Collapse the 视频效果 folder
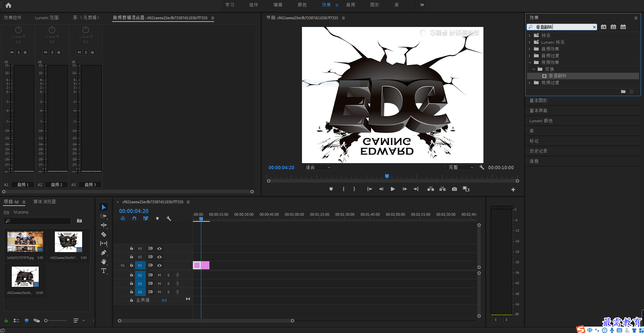 530,62
